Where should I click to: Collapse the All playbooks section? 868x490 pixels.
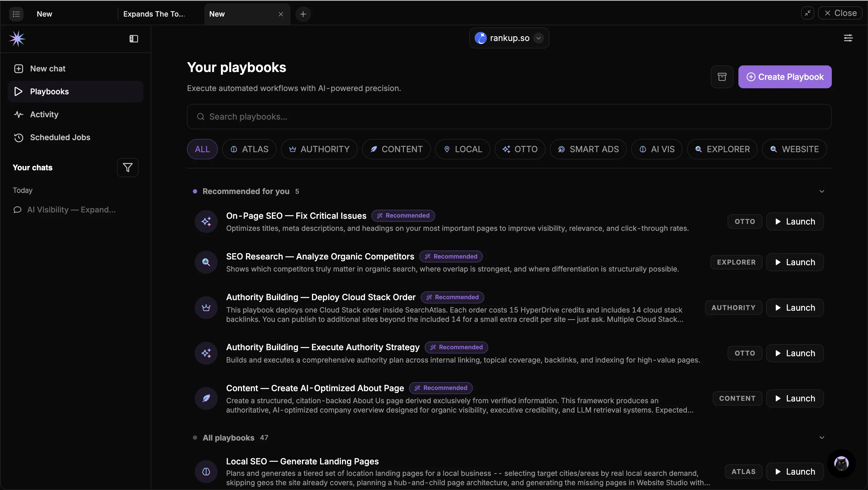coord(822,438)
